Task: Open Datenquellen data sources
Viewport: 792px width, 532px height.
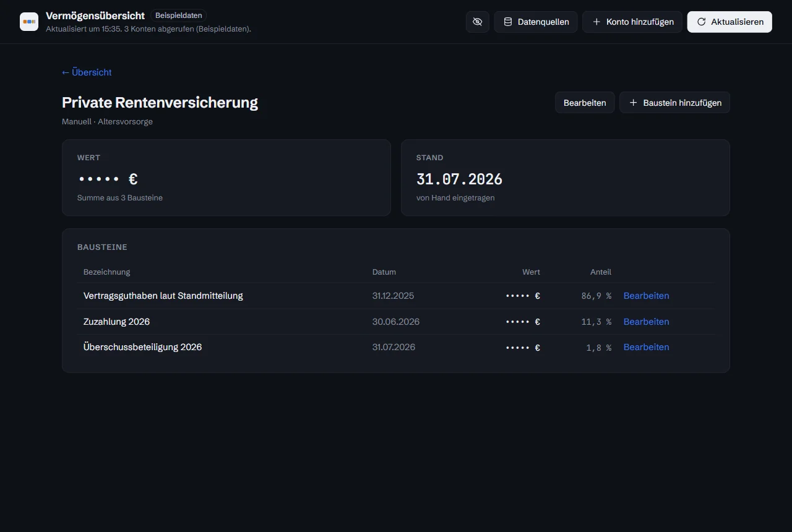Action: [536, 22]
